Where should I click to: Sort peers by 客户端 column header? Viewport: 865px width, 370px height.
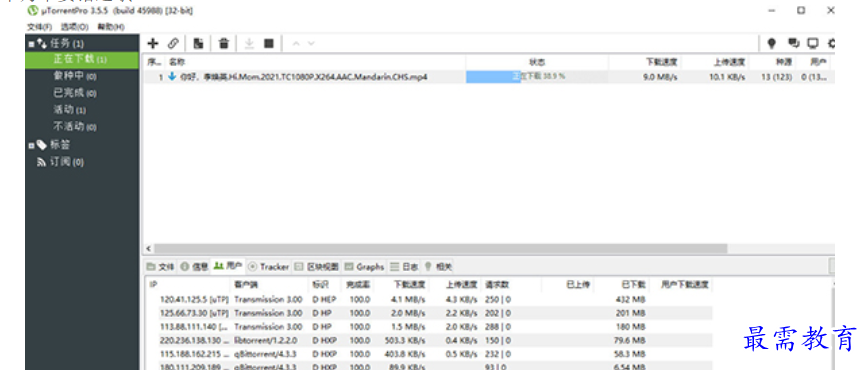point(246,285)
